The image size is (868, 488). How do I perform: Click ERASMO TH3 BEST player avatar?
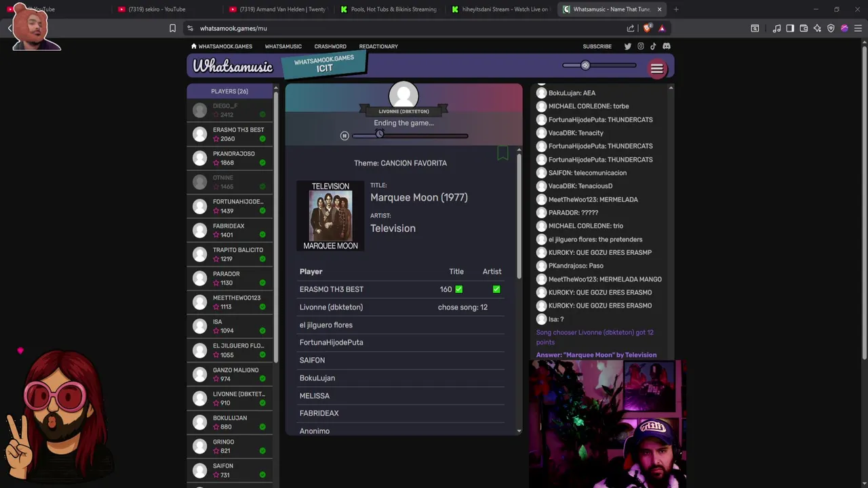[199, 134]
